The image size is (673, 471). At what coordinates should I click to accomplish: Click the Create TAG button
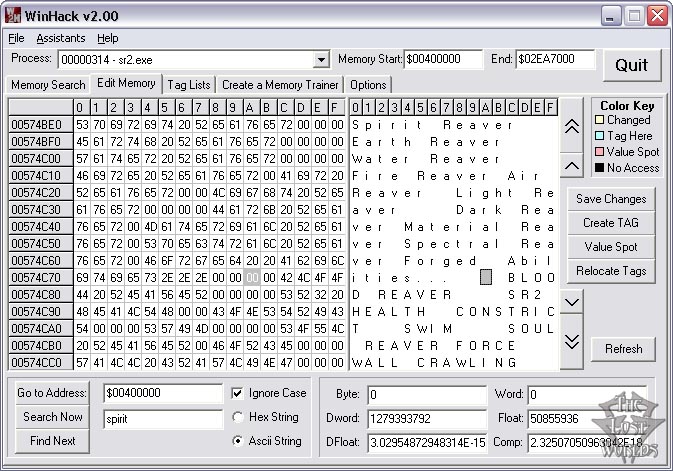click(611, 222)
